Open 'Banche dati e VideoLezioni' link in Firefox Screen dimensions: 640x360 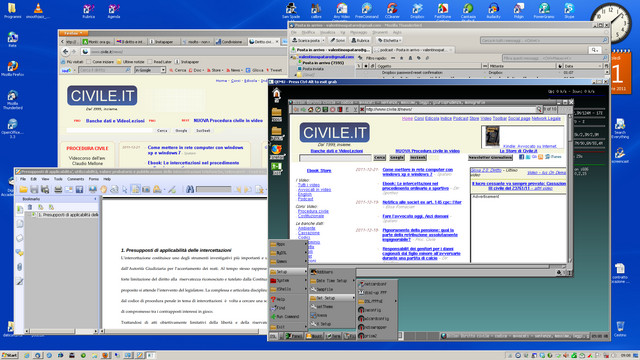115,121
